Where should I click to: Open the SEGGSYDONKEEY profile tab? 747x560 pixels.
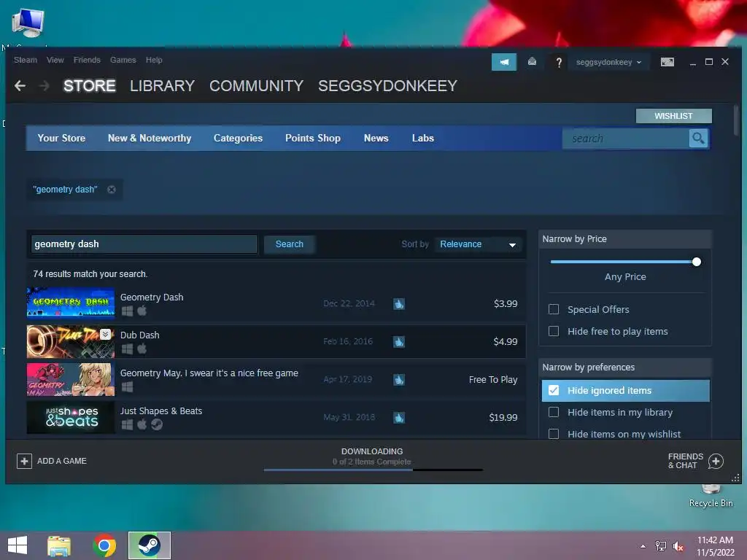point(388,86)
